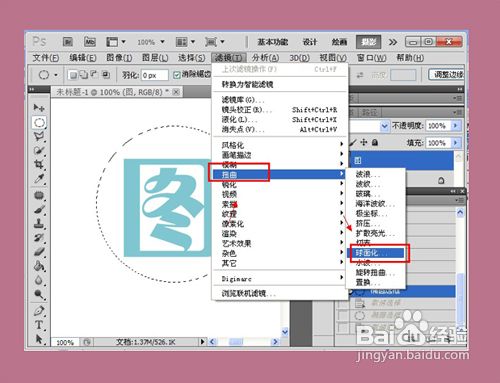The image size is (500, 383).
Task: Choose Intersect with Selection mode
Action: [106, 75]
